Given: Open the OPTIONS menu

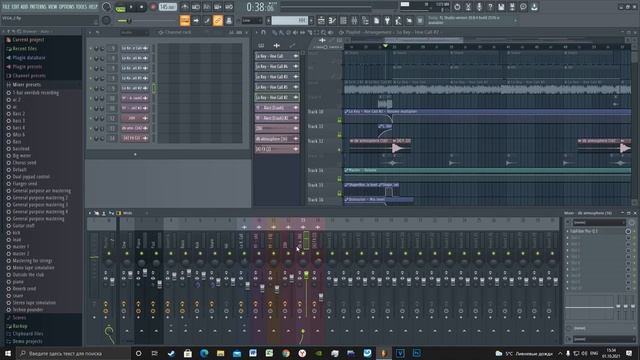Looking at the screenshot, I should [x=67, y=7].
